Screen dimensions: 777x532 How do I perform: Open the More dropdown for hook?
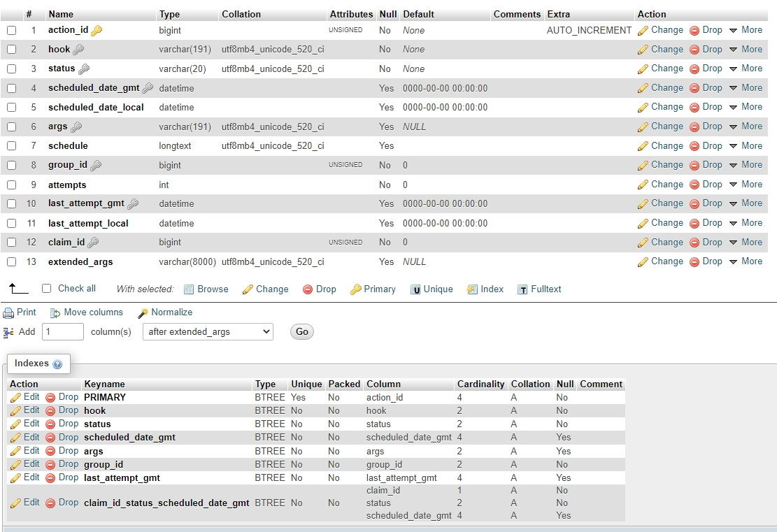(746, 50)
